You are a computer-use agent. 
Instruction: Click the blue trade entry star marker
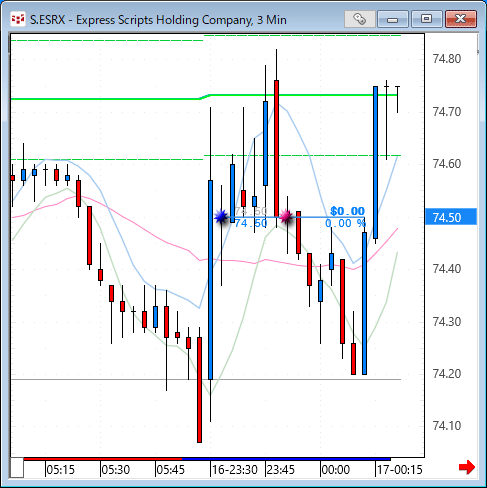click(221, 217)
